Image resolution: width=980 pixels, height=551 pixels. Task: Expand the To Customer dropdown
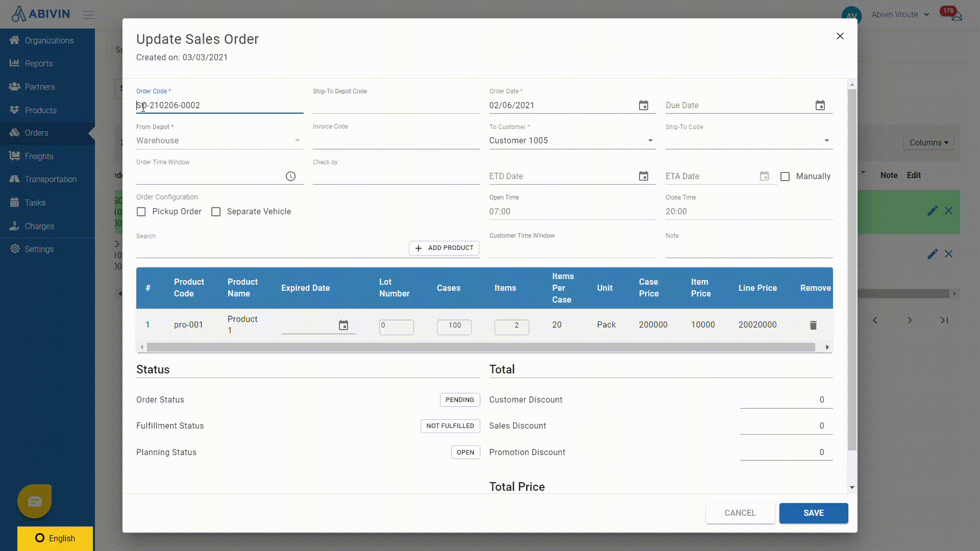650,141
